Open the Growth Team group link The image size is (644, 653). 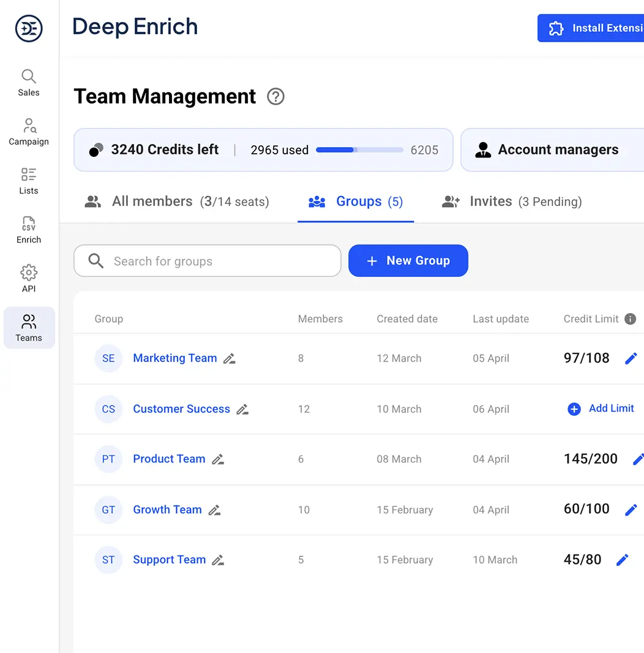coord(167,510)
